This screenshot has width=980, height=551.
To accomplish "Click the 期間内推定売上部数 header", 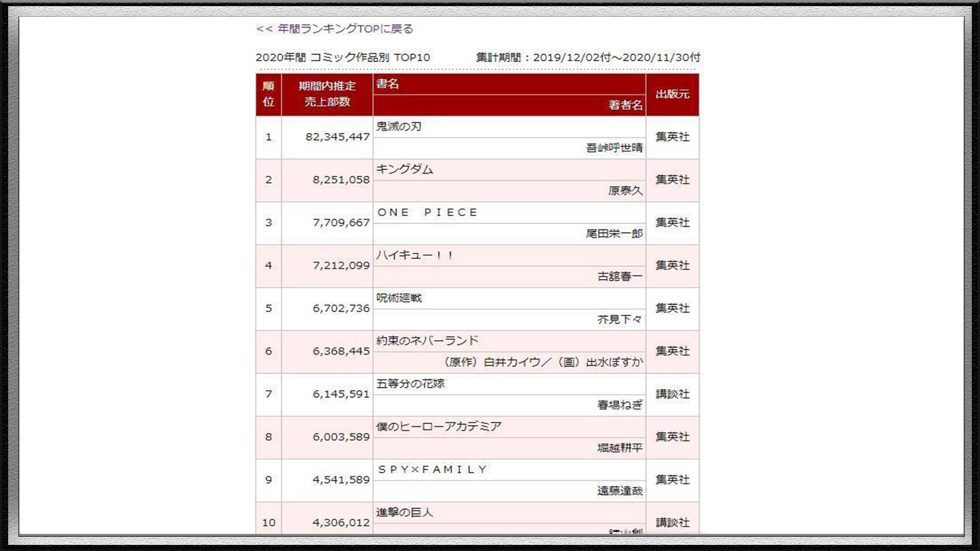I will point(326,95).
